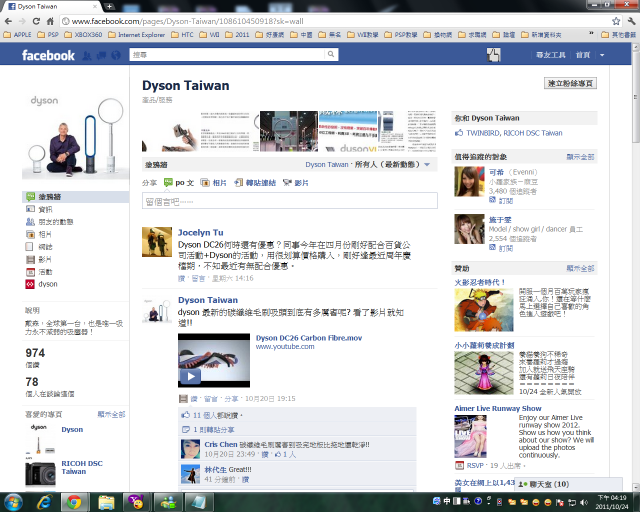Viewport: 640px width, 512px height.
Task: Expand hidden bookmarks chevron
Action: [591, 34]
